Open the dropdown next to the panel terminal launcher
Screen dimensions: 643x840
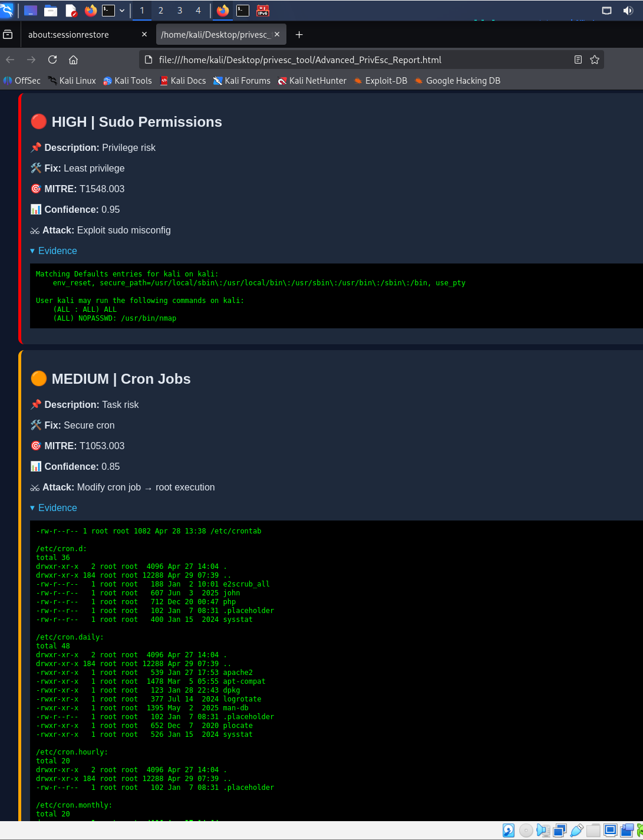122,11
